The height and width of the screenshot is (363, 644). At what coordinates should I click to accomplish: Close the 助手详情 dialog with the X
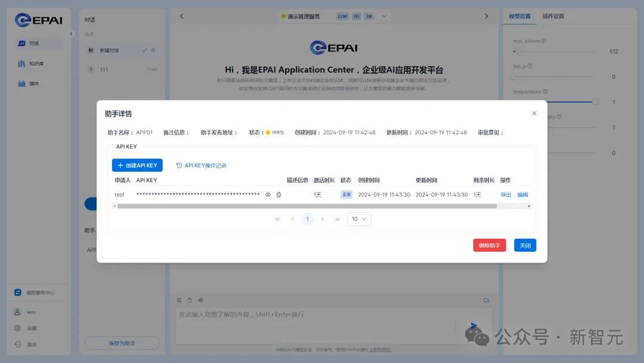(x=534, y=113)
